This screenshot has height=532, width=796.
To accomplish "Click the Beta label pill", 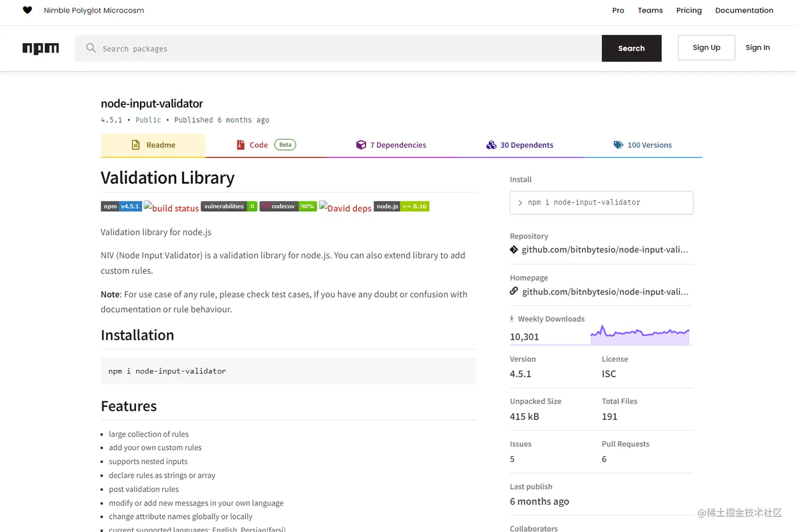I will pyautogui.click(x=285, y=145).
